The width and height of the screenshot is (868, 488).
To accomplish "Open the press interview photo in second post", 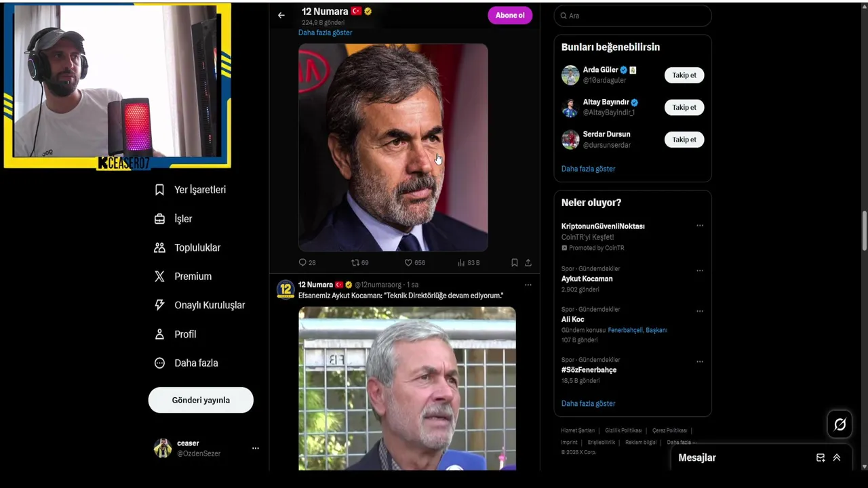I will coord(407,388).
